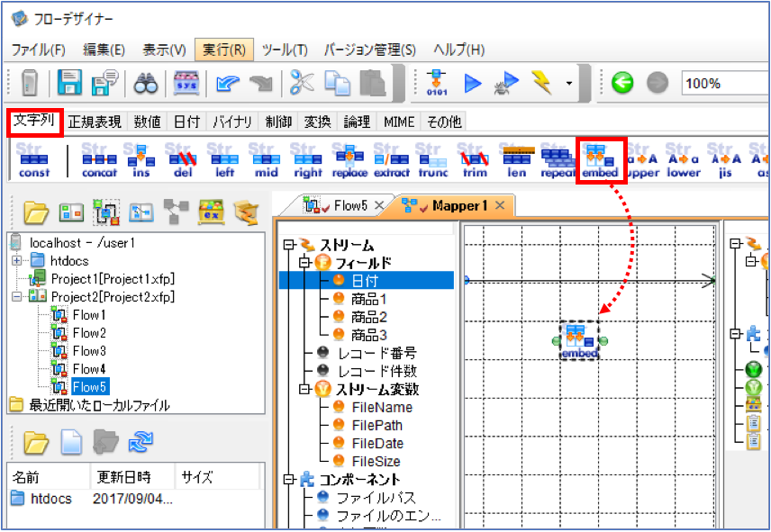Close the Mapper1 tab
The image size is (771, 532).
[500, 205]
